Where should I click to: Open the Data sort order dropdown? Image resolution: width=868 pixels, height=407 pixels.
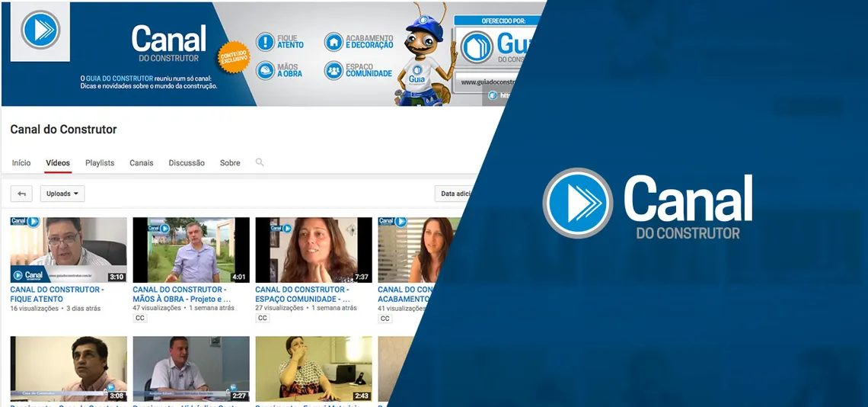tap(457, 194)
